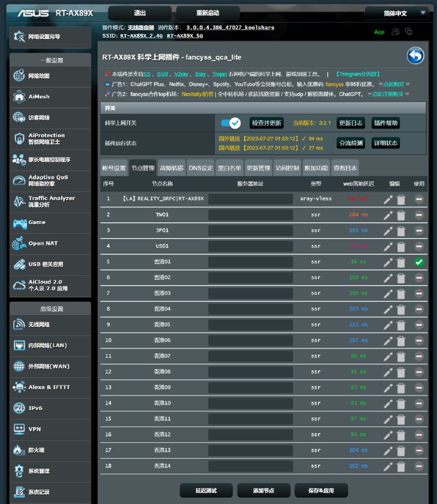Select node 香港14 for use

(x=419, y=466)
